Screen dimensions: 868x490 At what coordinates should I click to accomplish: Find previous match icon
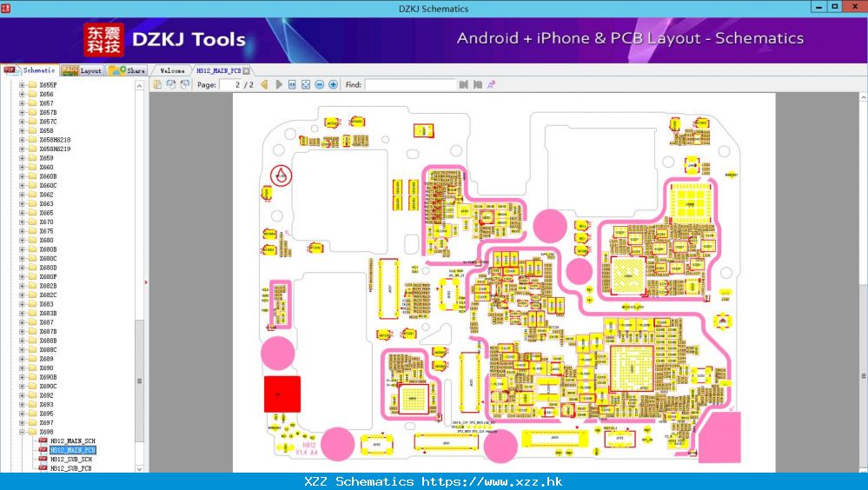464,84
